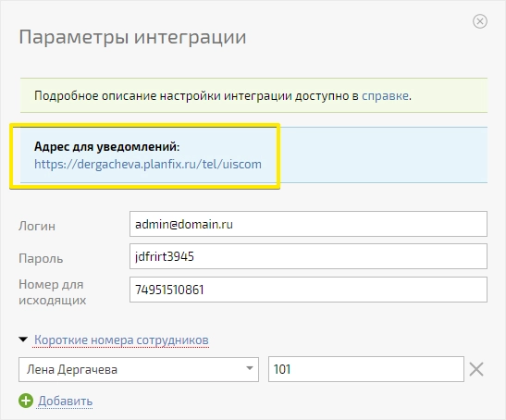Image resolution: width=506 pixels, height=420 pixels.
Task: Focus the Номер для исходящих field
Action: (x=308, y=290)
